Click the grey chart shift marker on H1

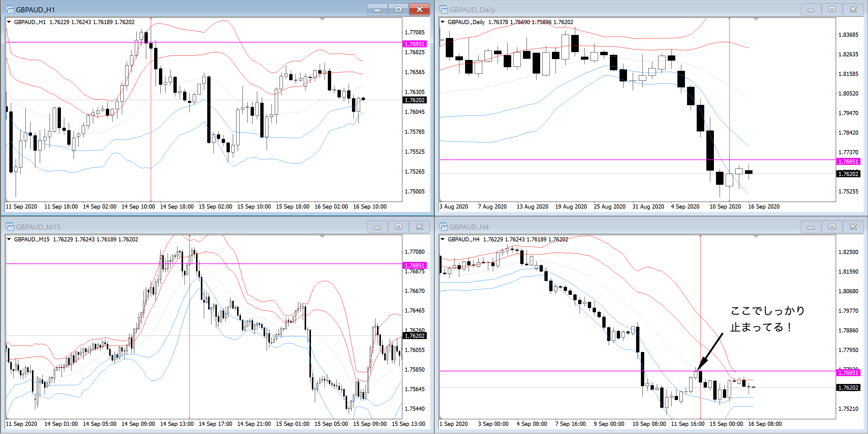pyautogui.click(x=322, y=20)
